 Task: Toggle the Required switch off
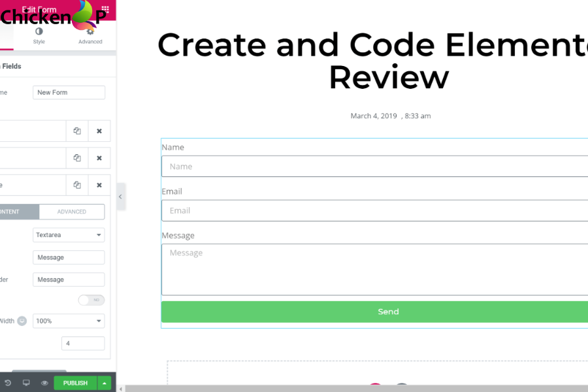pos(91,300)
